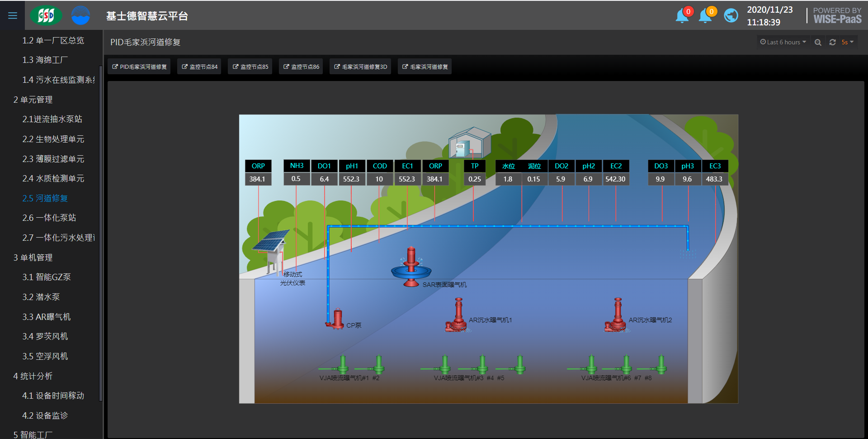Open the globe language icon
Screen dimensions: 868x439
click(x=731, y=16)
